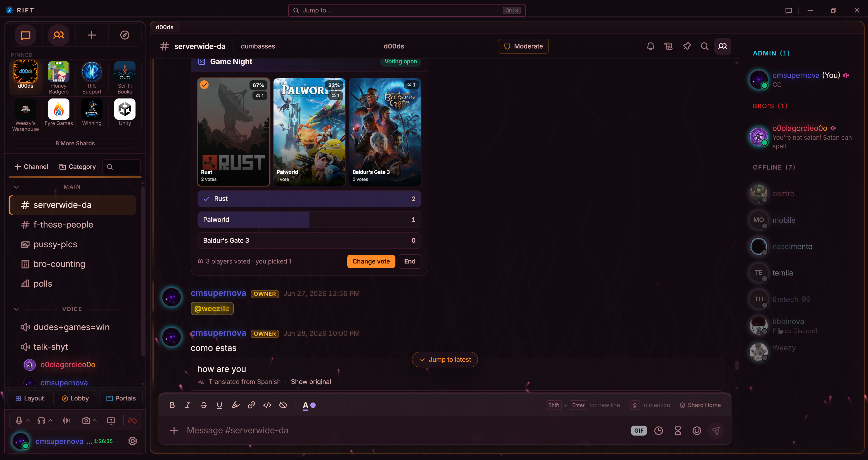
Task: Open the GIF picker
Action: click(x=639, y=430)
